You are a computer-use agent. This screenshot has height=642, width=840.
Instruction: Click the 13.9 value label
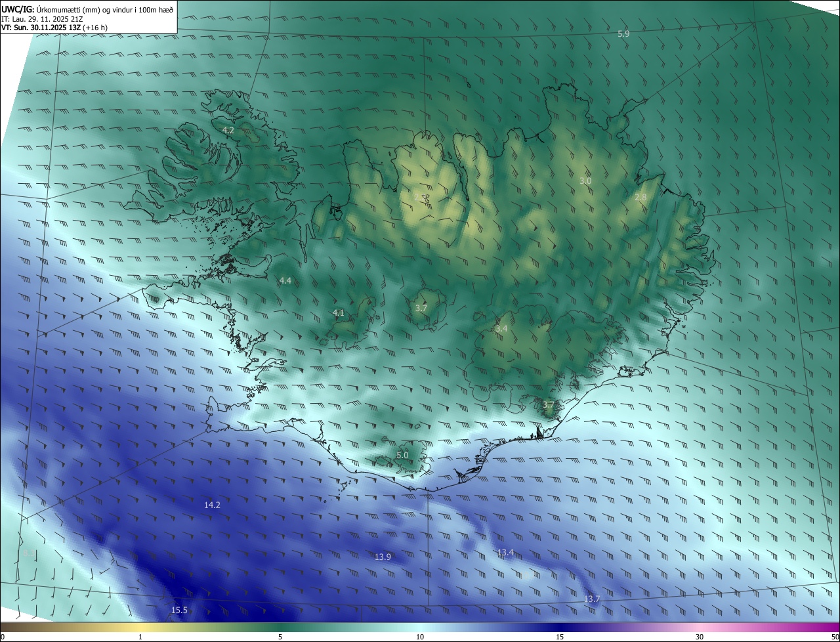tap(383, 557)
